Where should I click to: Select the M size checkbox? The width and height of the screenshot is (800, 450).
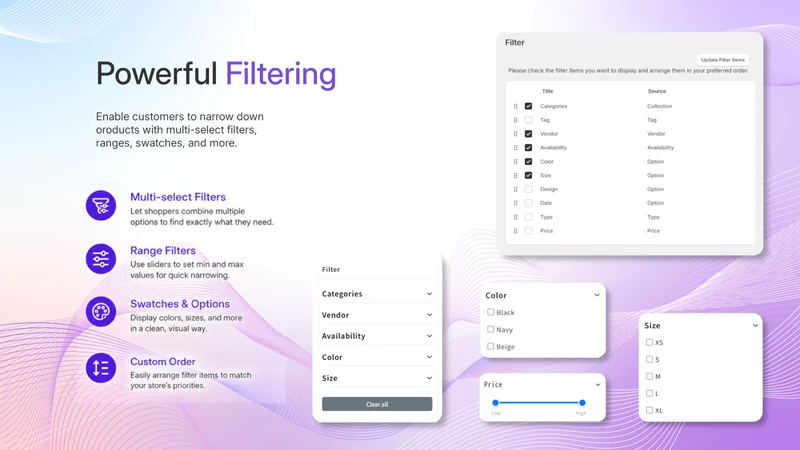click(649, 376)
